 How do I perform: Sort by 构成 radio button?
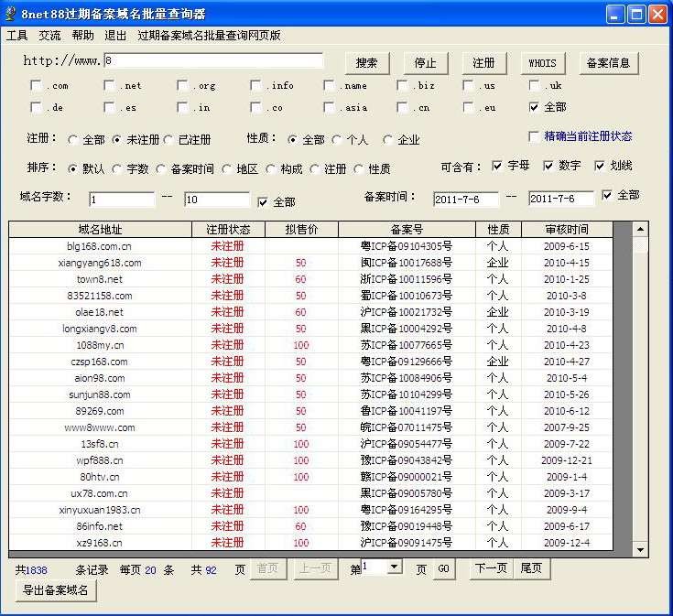click(x=270, y=169)
